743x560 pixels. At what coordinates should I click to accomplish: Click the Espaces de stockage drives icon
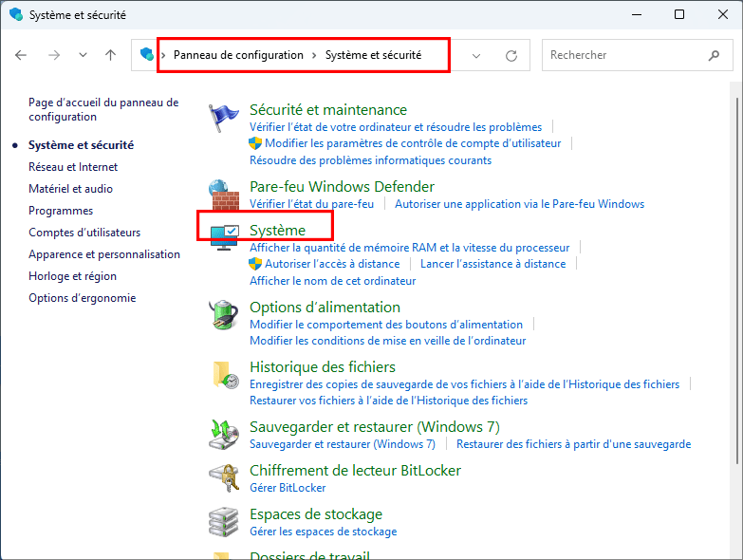point(224,522)
